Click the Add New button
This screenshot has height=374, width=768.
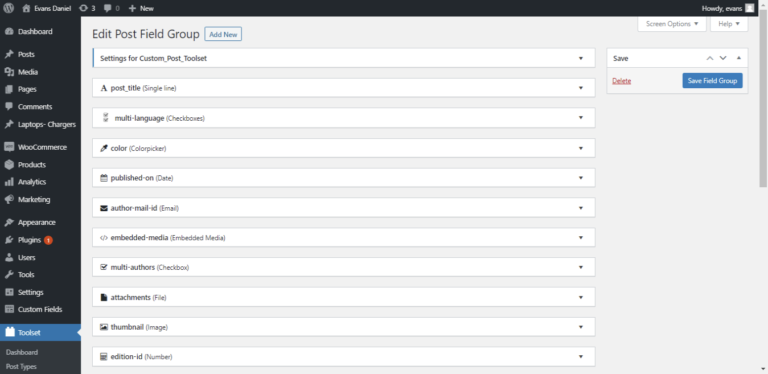223,34
